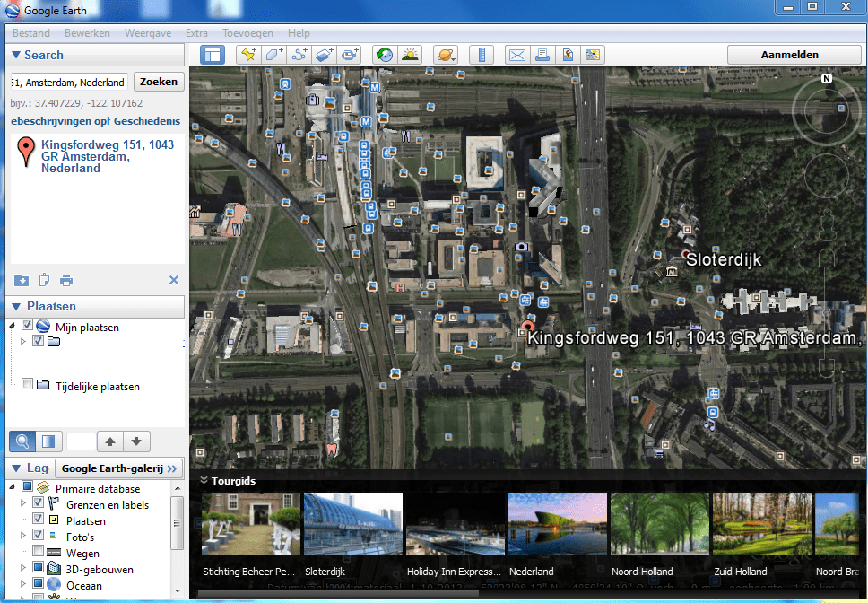Open the route descriptions link
This screenshot has height=603, width=868.
tap(60, 121)
